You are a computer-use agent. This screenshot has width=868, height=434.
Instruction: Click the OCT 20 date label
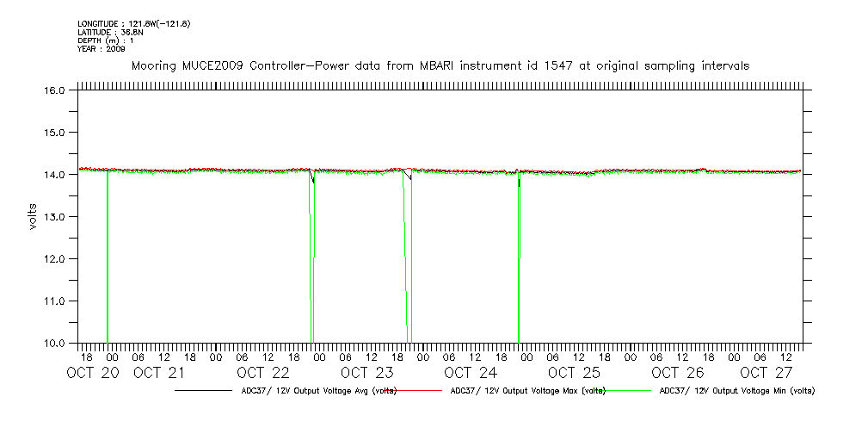coord(92,373)
